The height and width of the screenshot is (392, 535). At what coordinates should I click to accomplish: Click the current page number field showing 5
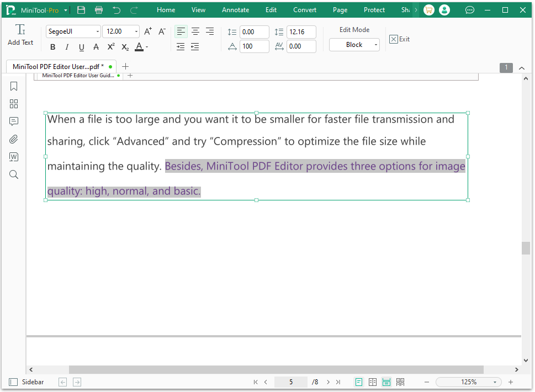point(291,382)
